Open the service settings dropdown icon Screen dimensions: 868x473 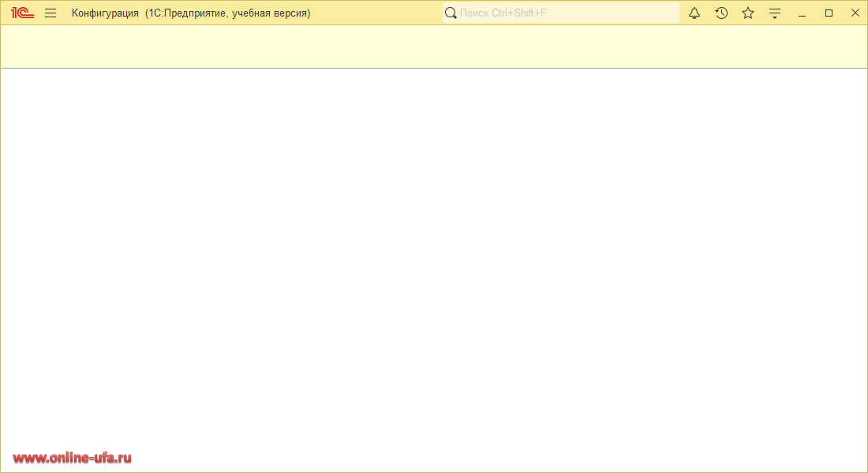coord(775,13)
